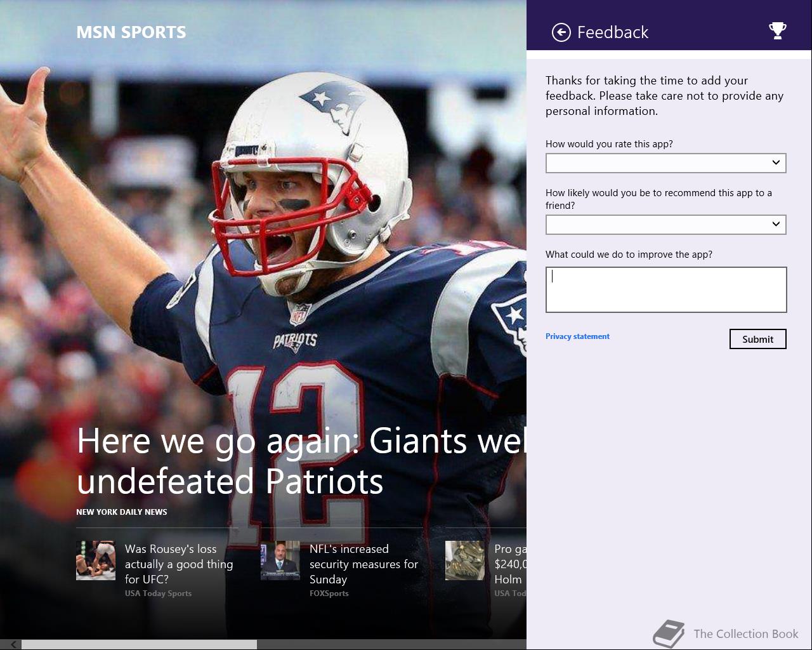Focus the 'What could we do to improve' text box
Screen dimensions: 812x650
click(666, 289)
